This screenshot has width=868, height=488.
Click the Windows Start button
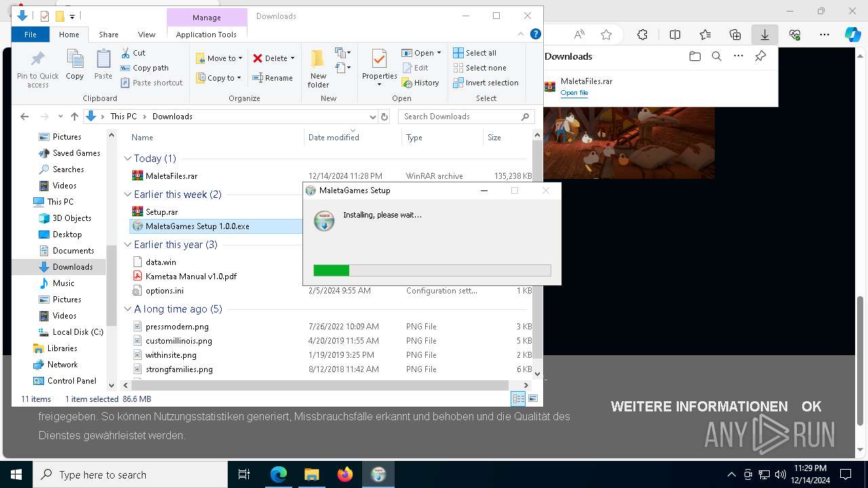(16, 475)
